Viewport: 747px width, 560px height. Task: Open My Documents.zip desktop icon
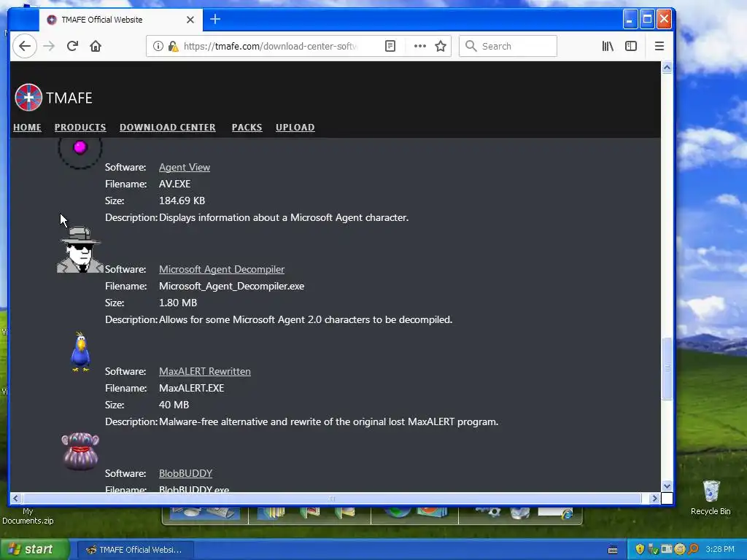28,516
